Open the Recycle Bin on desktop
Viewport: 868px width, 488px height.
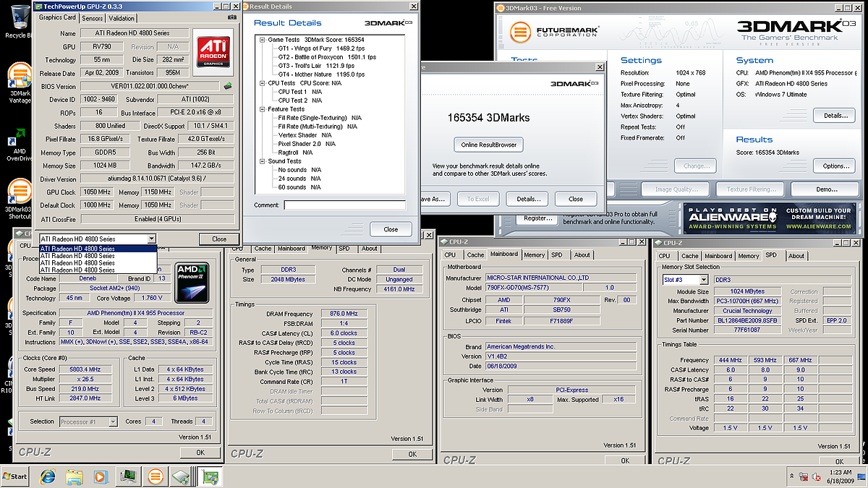tap(19, 16)
